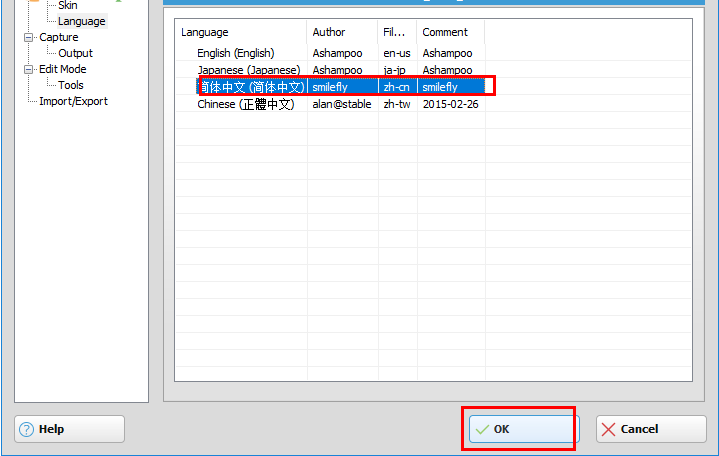Select Skin in the settings tree
719x456 pixels.
67,6
